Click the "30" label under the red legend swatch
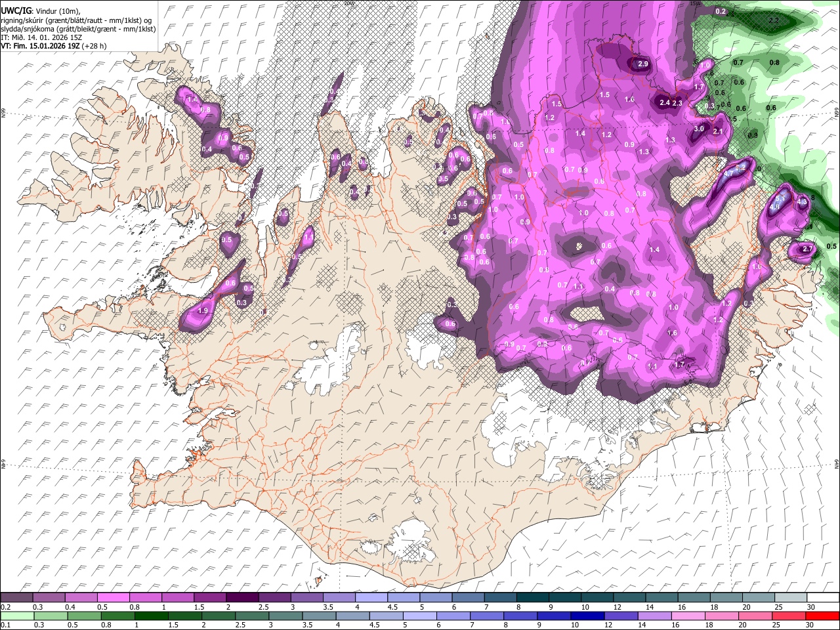The image size is (840, 630). [811, 625]
